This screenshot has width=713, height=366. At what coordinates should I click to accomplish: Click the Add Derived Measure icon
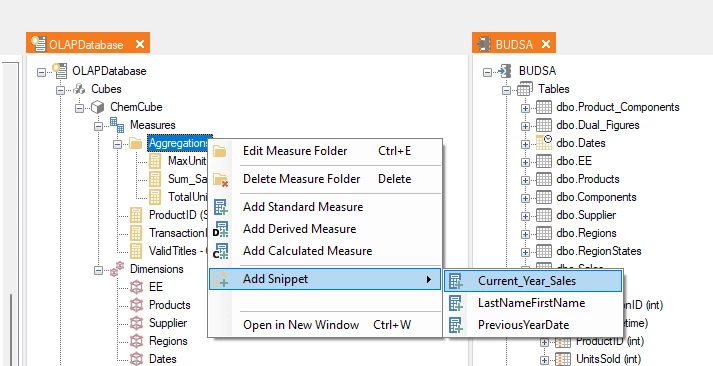[220, 229]
